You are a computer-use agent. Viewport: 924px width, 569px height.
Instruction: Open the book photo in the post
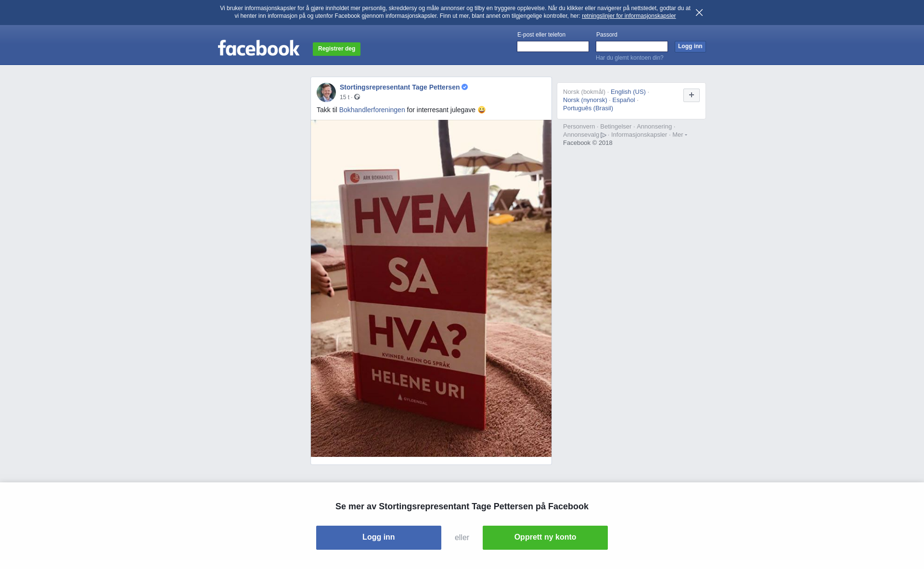pos(431,288)
